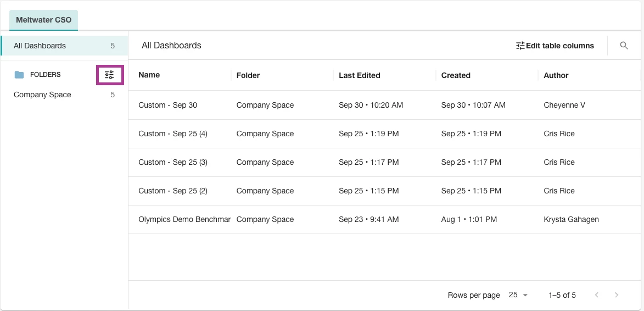Viewport: 644px width, 311px height.
Task: Go to previous page arrow
Action: pos(597,295)
